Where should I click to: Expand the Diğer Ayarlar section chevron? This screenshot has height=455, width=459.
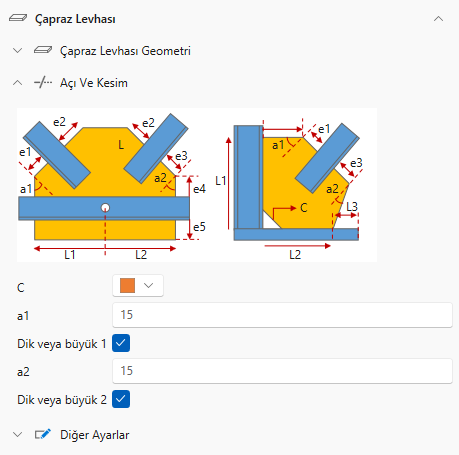tap(17, 435)
